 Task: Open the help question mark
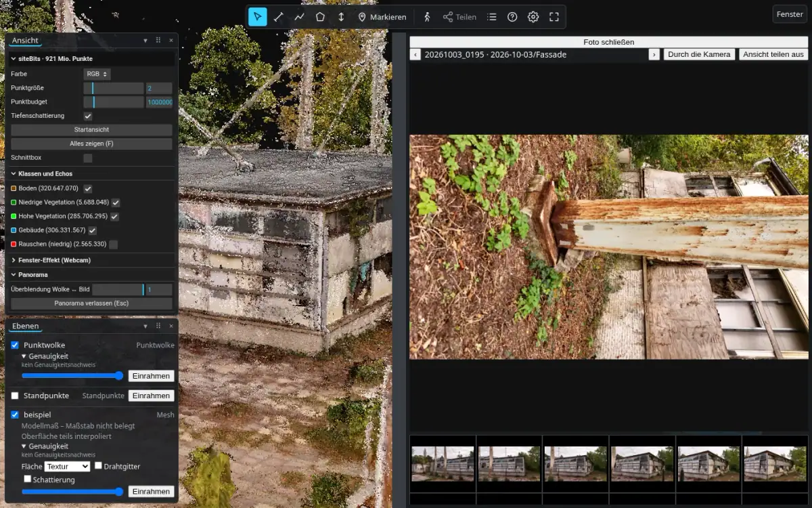pos(512,17)
